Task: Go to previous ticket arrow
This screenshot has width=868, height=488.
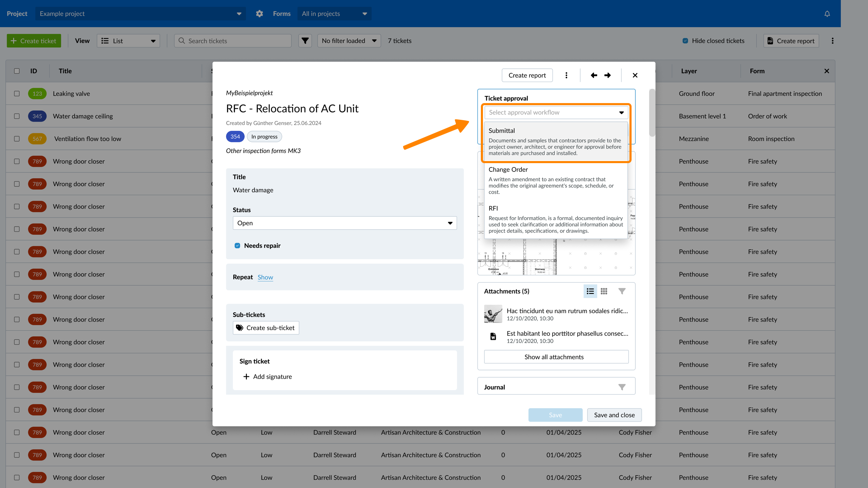Action: click(x=594, y=75)
